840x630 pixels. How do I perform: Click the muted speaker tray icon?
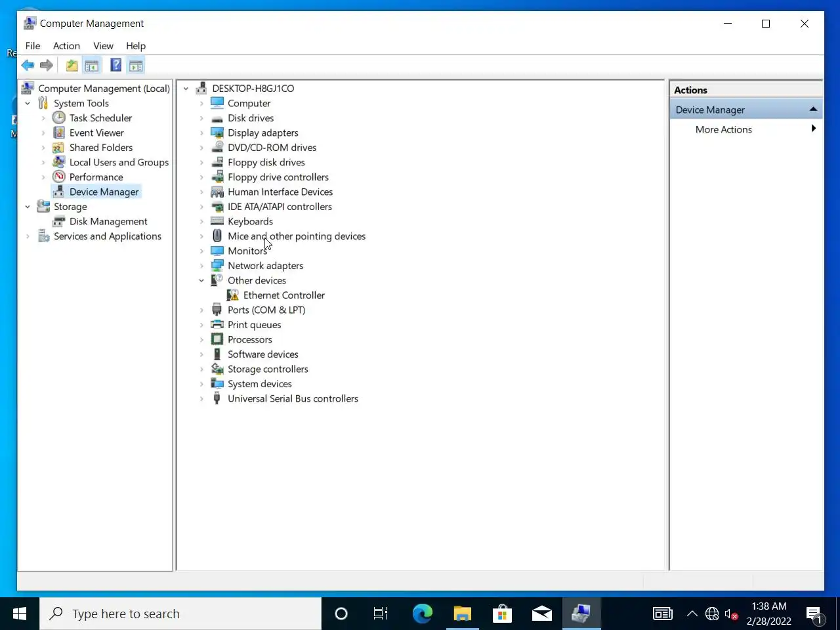pyautogui.click(x=732, y=614)
